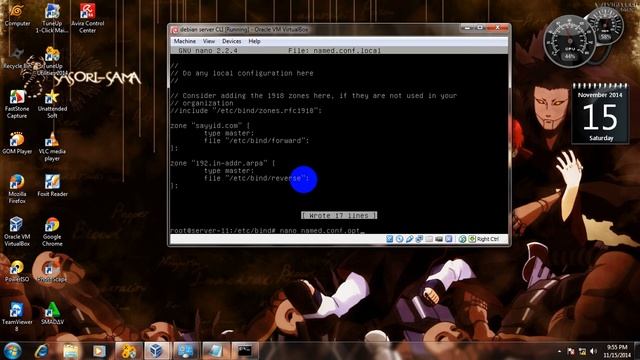Image resolution: width=640 pixels, height=360 pixels.
Task: Open GOM Player desktop shortcut
Action: (x=17, y=143)
